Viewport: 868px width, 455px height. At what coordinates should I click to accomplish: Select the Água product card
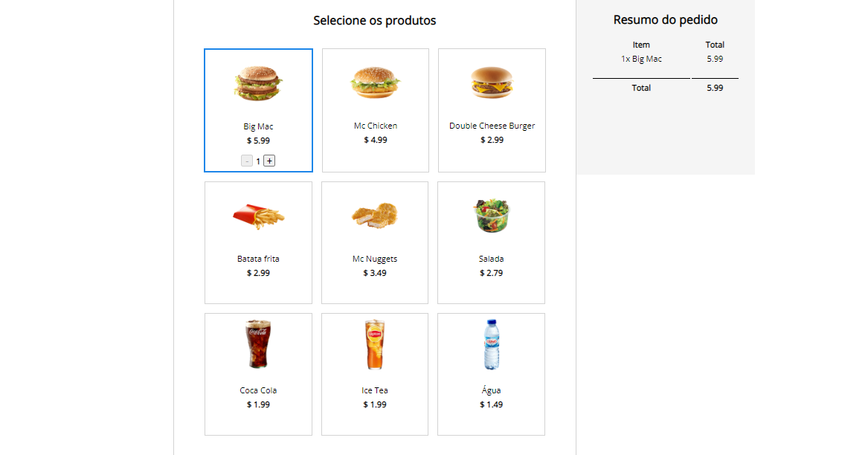click(492, 374)
